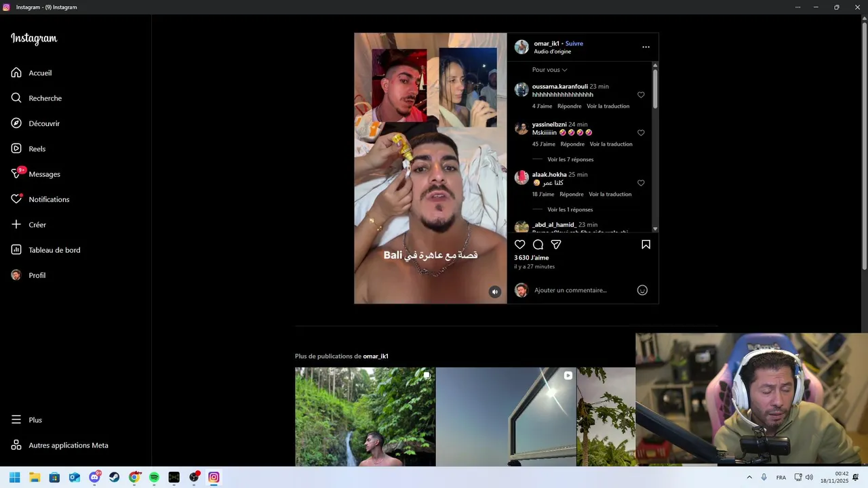Open Tableau de bord icon
The image size is (868, 488).
click(x=16, y=250)
